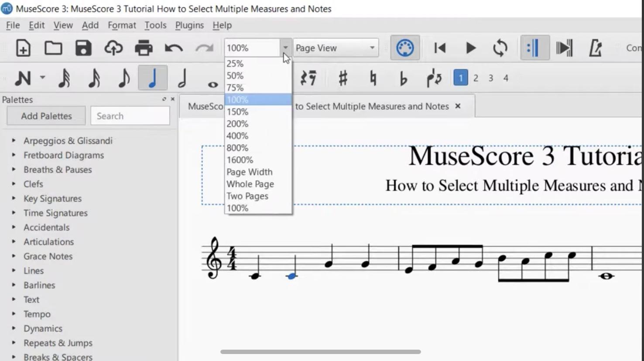Expand Arpeggios & Glissandi palette

pyautogui.click(x=14, y=140)
